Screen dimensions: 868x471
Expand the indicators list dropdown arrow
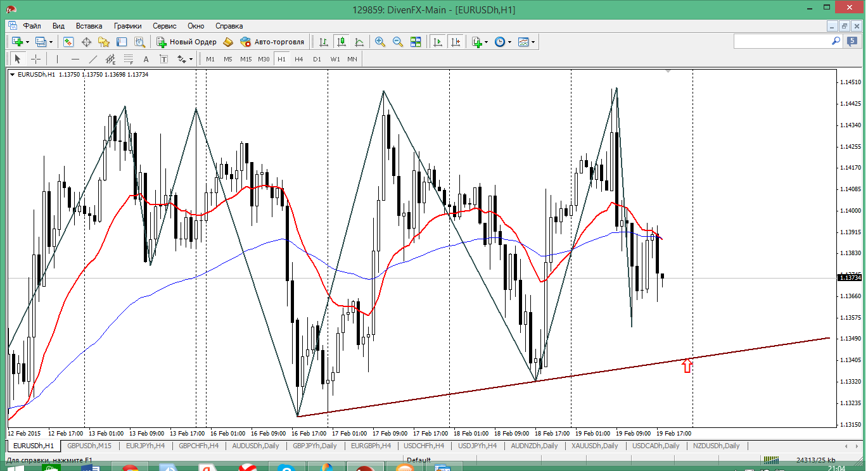tap(486, 42)
